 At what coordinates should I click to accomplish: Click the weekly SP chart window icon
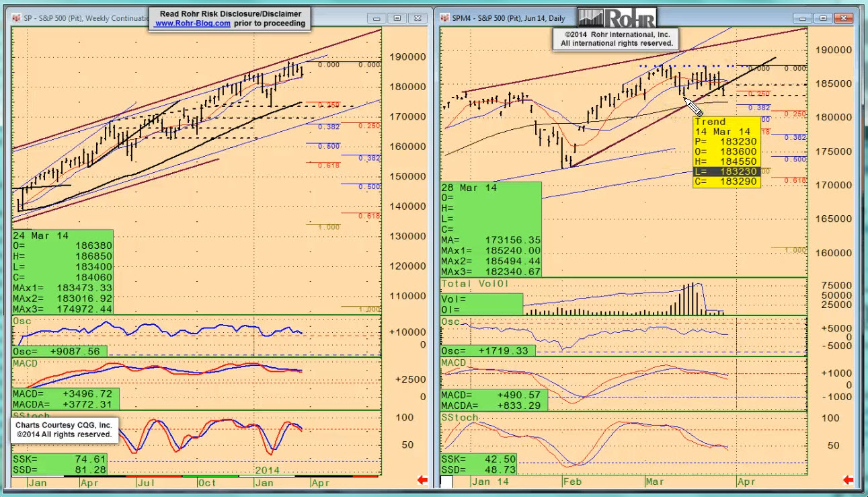point(17,18)
